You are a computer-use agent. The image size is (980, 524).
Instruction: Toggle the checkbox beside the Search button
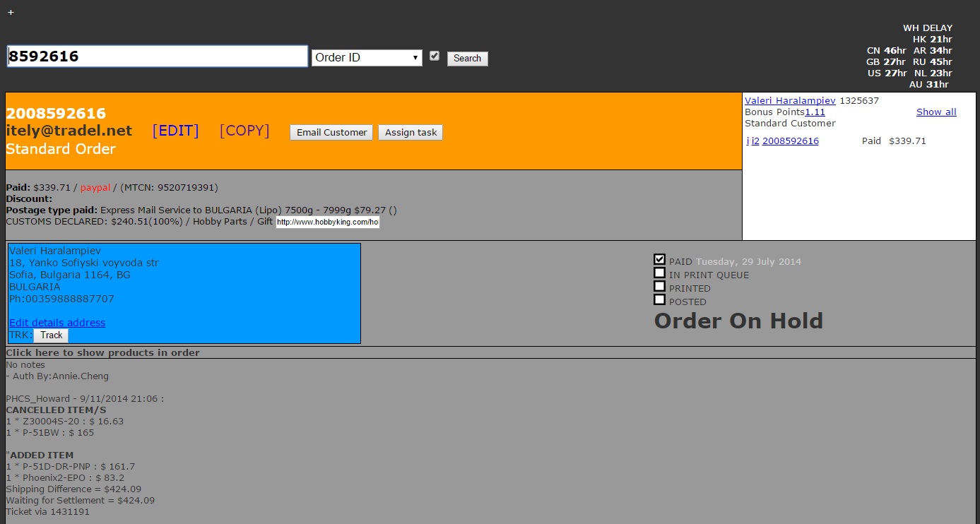(x=435, y=56)
